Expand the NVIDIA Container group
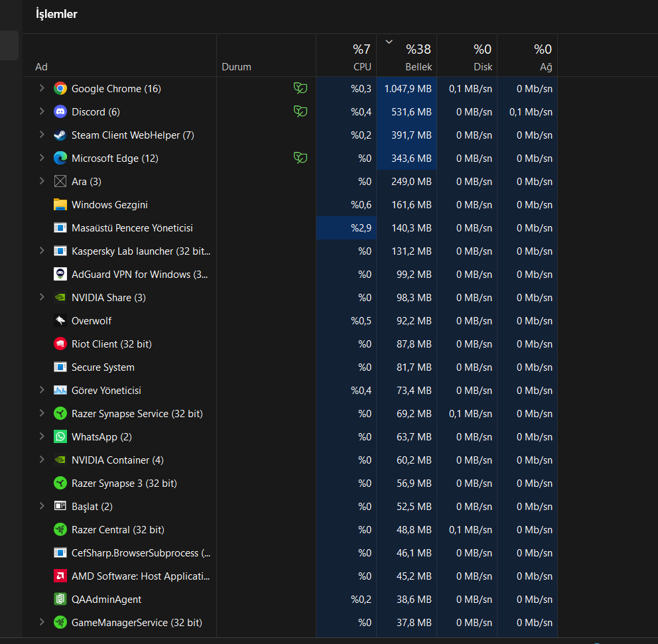 point(42,460)
